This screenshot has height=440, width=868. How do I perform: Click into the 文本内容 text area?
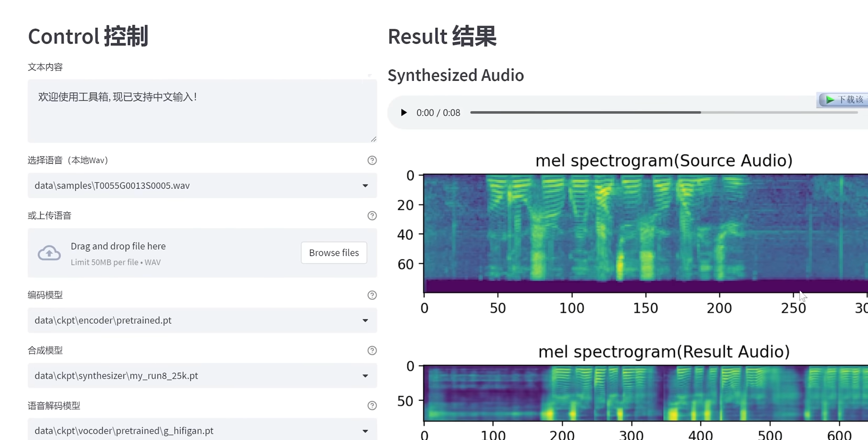(x=202, y=111)
